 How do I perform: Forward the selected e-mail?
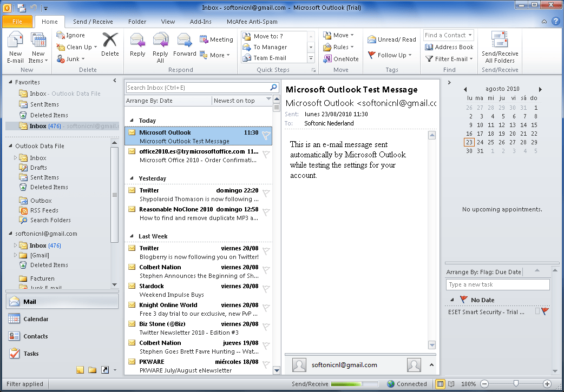coord(185,44)
